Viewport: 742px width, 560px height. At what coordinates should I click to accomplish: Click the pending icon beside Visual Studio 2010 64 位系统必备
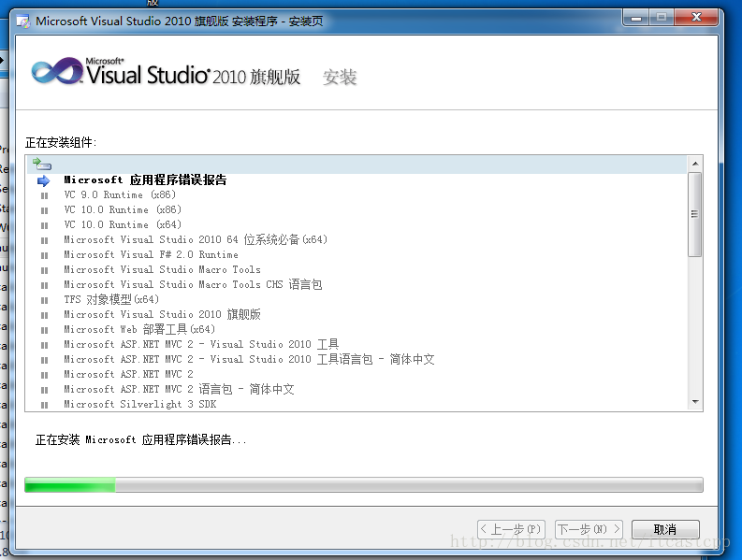(45, 240)
